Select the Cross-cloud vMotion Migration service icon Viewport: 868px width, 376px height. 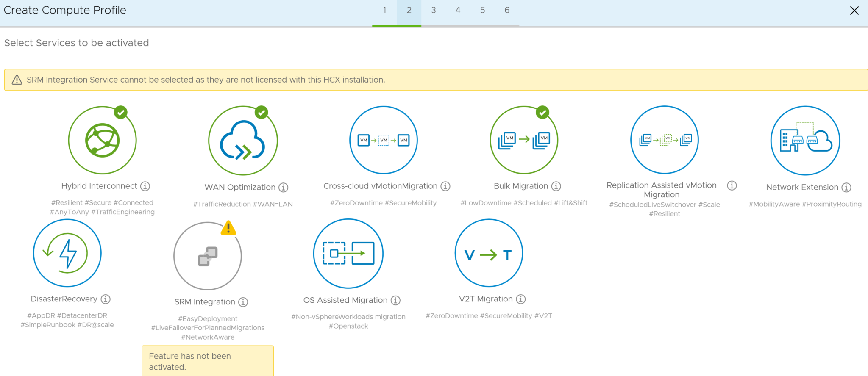(383, 140)
